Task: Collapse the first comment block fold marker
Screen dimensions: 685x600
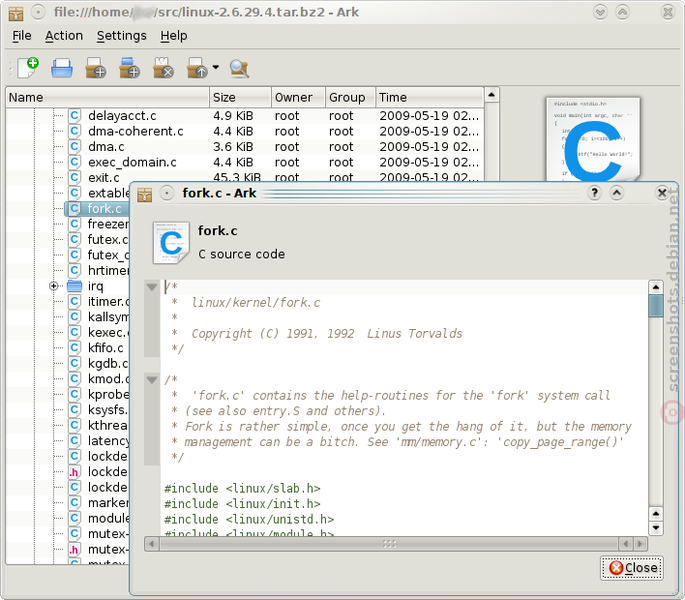Action: (152, 287)
